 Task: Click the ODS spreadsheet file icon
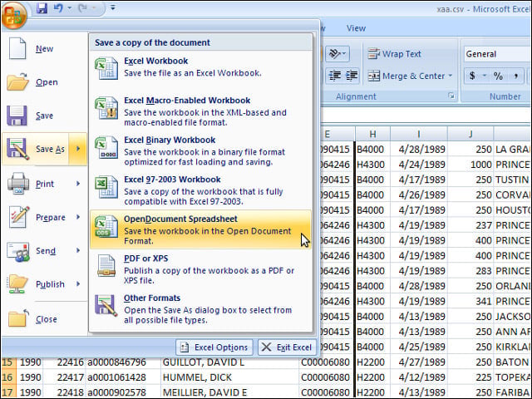[x=106, y=226]
